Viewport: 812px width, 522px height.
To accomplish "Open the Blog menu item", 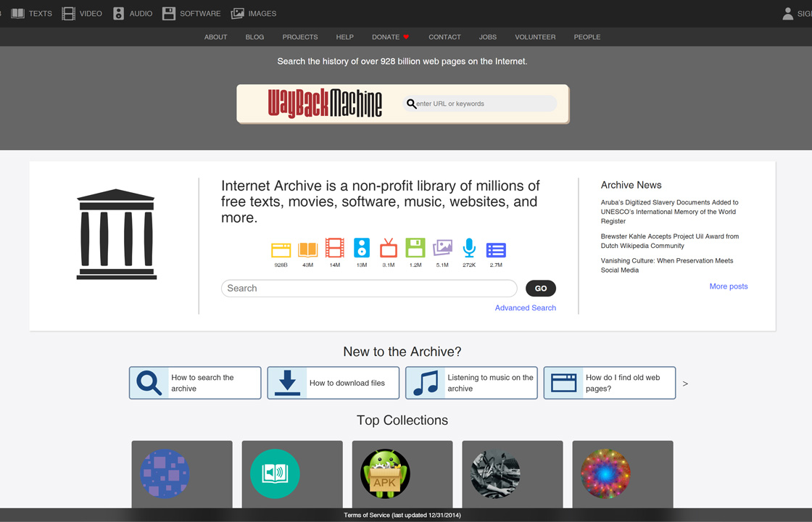I will point(254,37).
